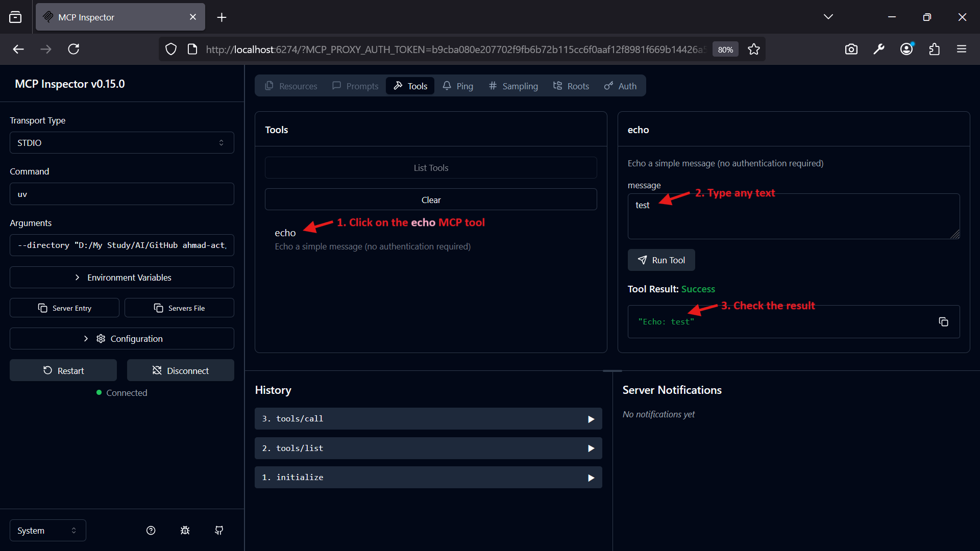The width and height of the screenshot is (980, 551).
Task: Copy the tool result to clipboard
Action: coord(943,322)
